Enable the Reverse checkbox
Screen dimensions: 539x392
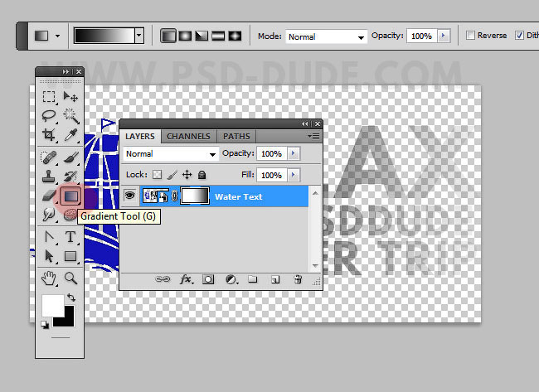pyautogui.click(x=471, y=36)
